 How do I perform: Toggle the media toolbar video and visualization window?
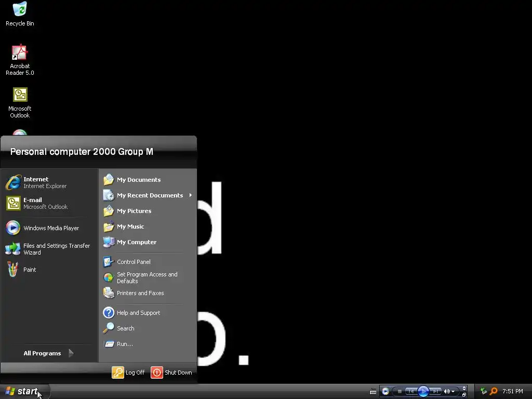pyautogui.click(x=464, y=388)
